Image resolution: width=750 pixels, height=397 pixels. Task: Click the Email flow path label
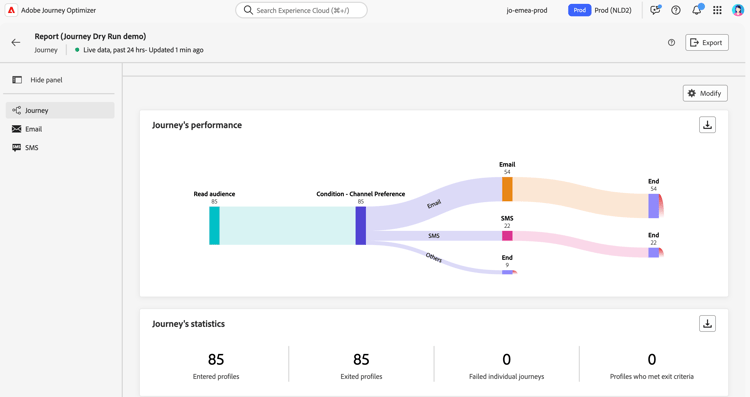[x=434, y=204]
